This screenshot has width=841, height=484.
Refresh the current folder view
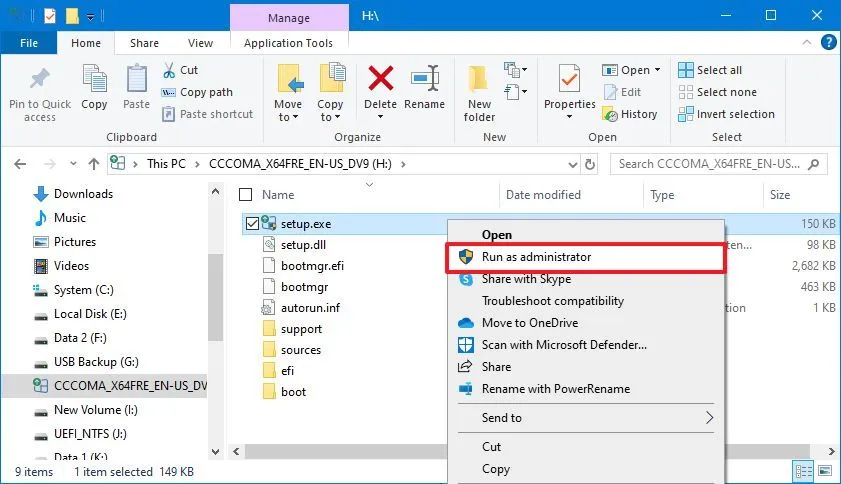click(x=590, y=164)
